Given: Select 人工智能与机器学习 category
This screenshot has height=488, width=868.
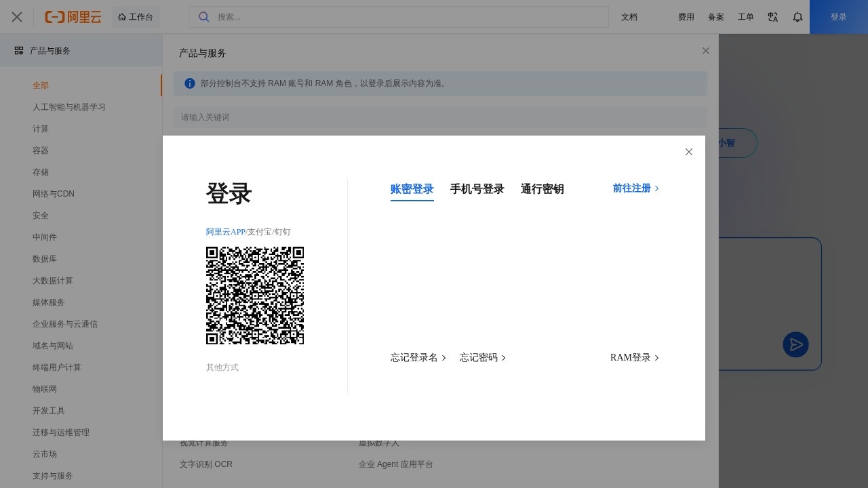Looking at the screenshot, I should click(69, 107).
